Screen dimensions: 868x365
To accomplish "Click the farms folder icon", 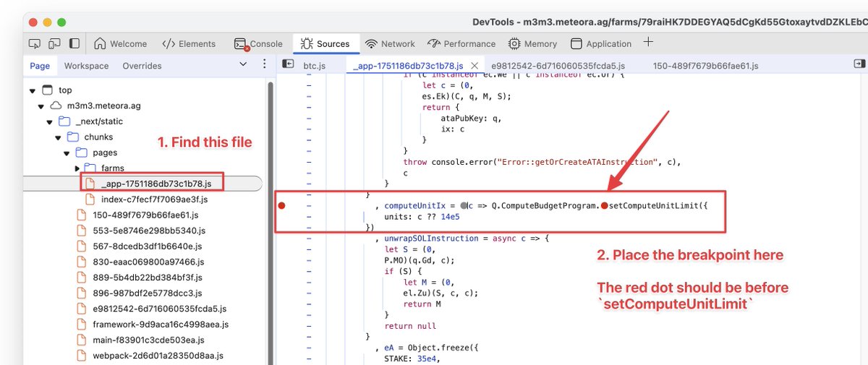I will pyautogui.click(x=91, y=168).
